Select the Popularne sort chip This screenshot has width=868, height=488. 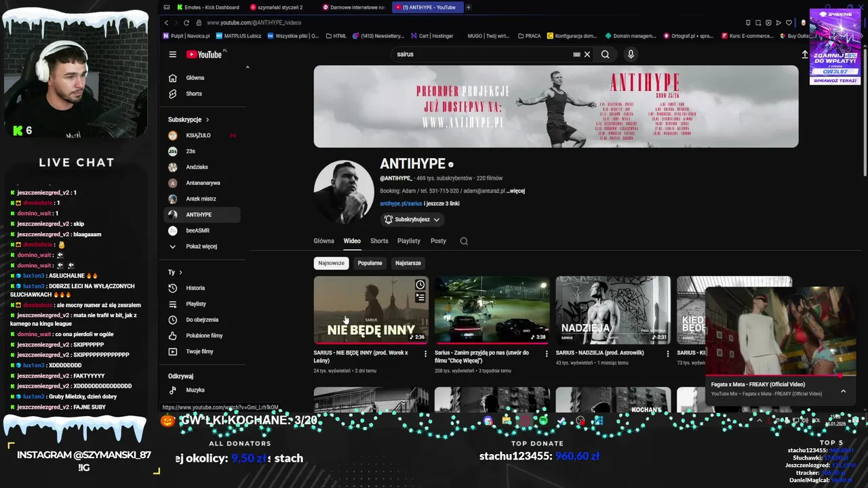[x=370, y=263]
